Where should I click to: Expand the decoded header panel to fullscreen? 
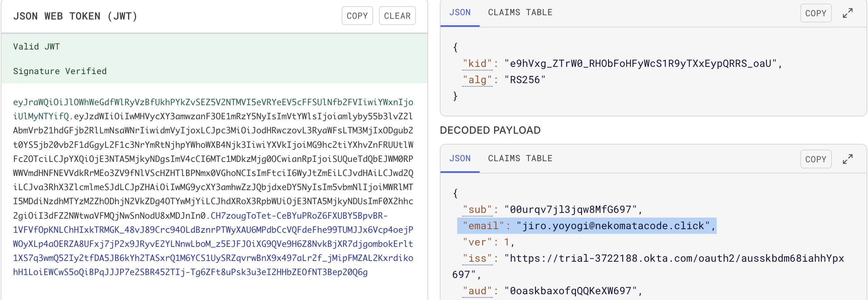pyautogui.click(x=848, y=13)
